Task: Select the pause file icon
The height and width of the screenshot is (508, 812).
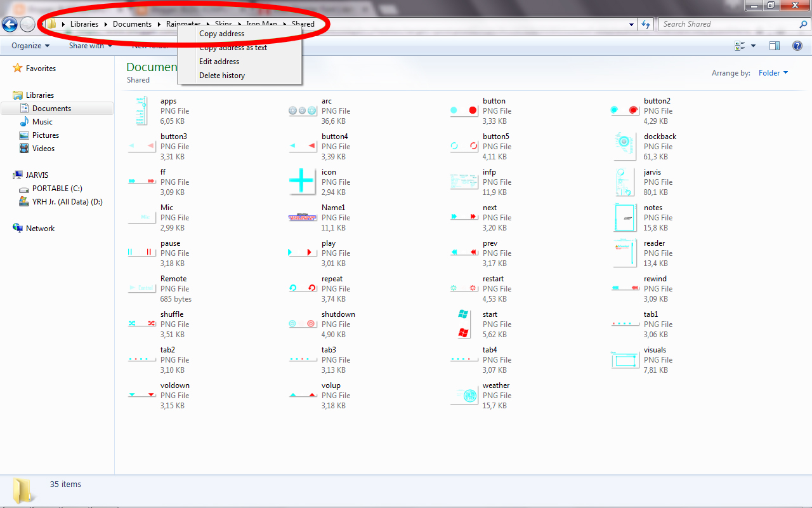Action: click(x=141, y=253)
